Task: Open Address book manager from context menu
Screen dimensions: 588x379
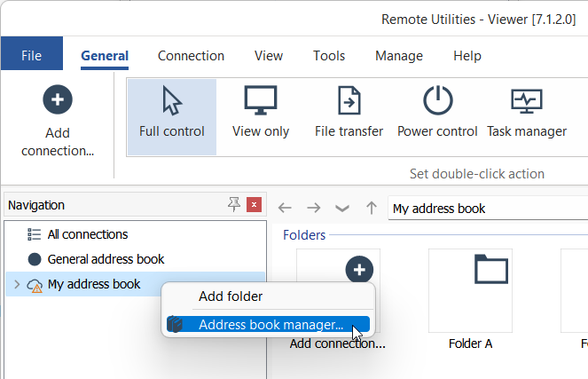Action: click(270, 324)
